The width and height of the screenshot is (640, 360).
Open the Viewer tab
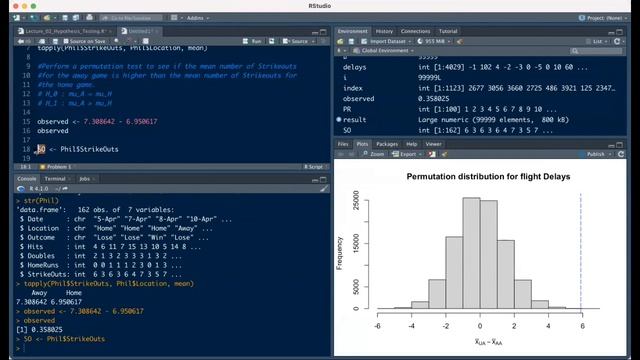(433, 144)
